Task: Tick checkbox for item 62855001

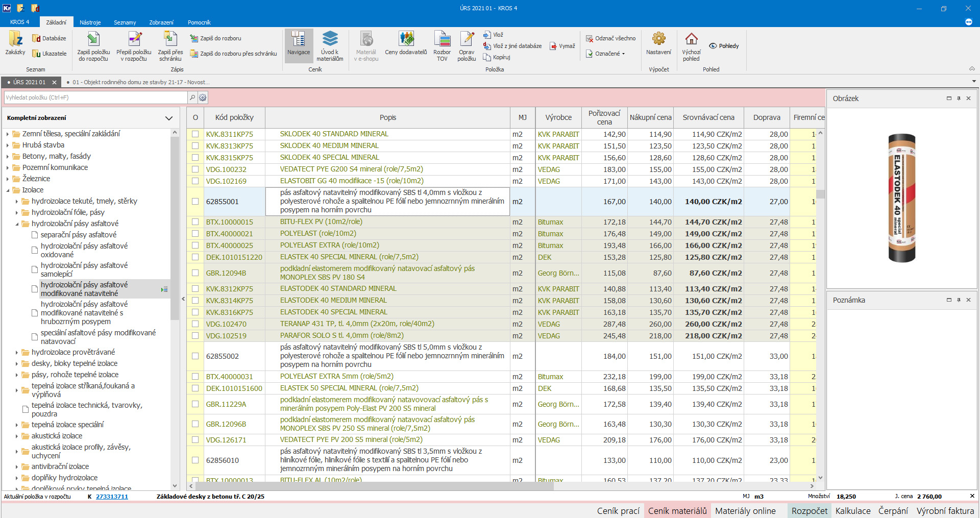Action: (x=195, y=202)
